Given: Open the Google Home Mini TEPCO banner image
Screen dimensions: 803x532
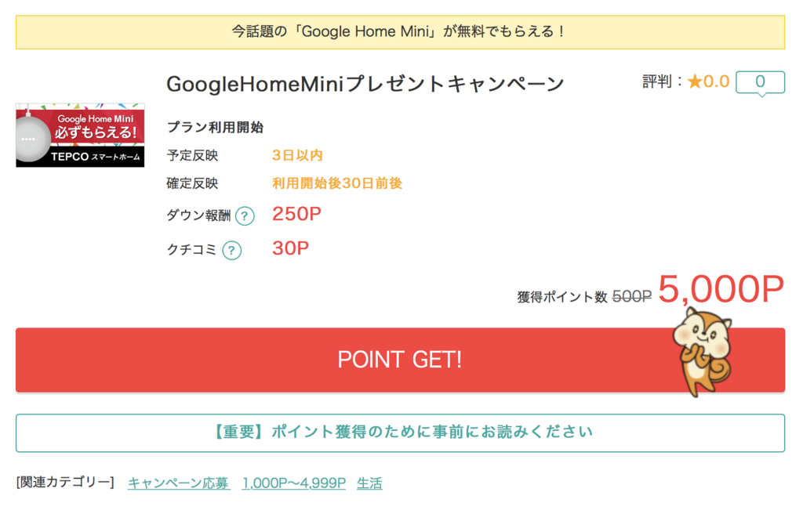Looking at the screenshot, I should (x=81, y=135).
